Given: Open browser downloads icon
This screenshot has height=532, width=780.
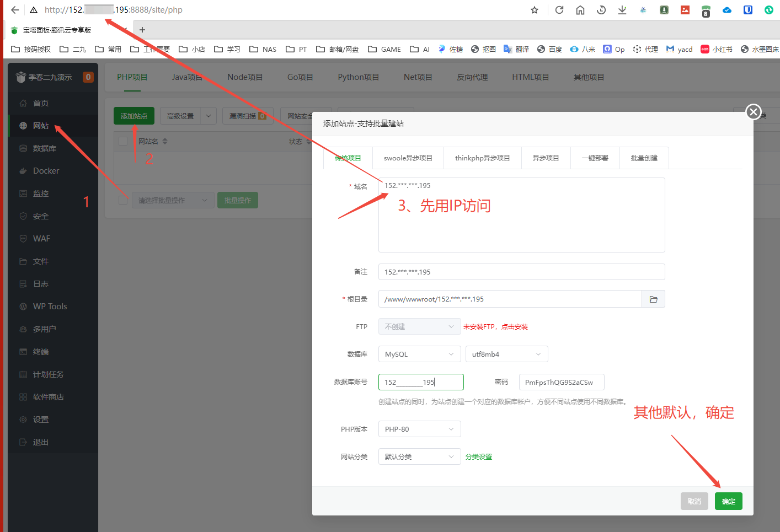Looking at the screenshot, I should [622, 10].
